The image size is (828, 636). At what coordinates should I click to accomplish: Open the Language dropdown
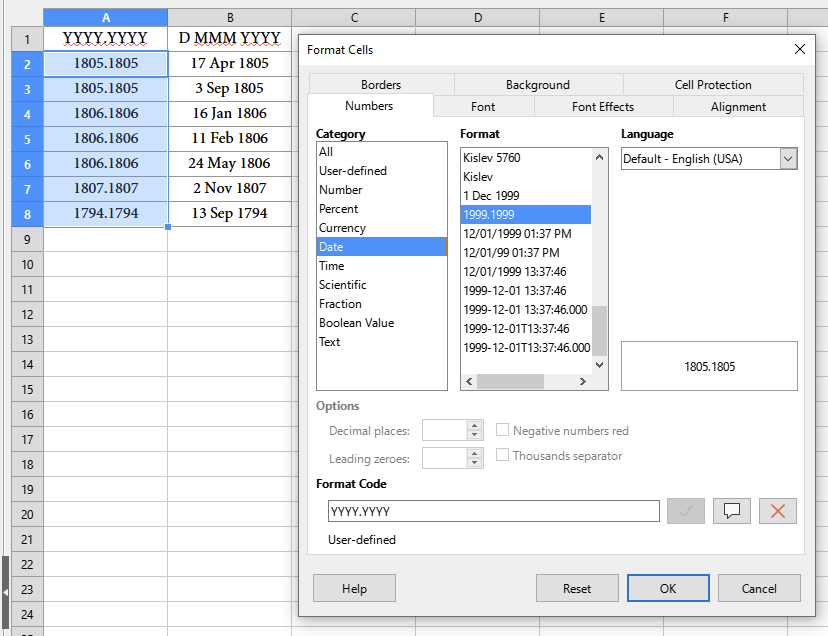pos(788,159)
